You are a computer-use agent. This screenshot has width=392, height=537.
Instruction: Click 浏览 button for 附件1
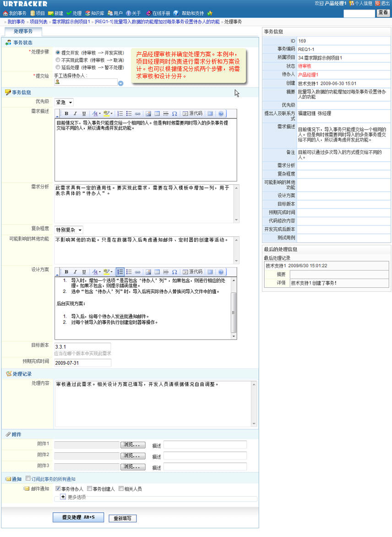tap(133, 445)
